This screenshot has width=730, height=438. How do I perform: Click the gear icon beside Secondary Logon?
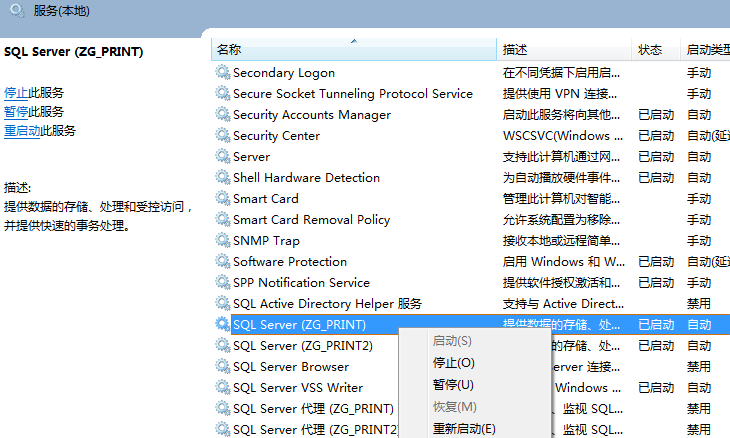pyautogui.click(x=223, y=73)
